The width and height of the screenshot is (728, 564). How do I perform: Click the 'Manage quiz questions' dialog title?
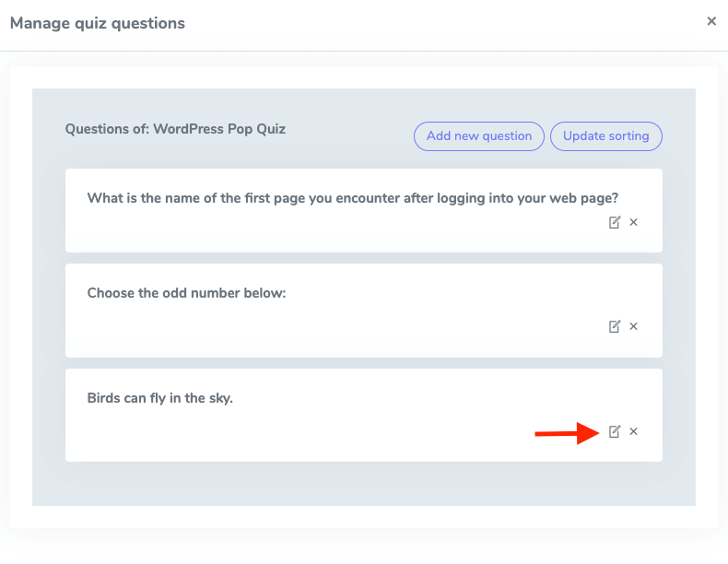97,23
